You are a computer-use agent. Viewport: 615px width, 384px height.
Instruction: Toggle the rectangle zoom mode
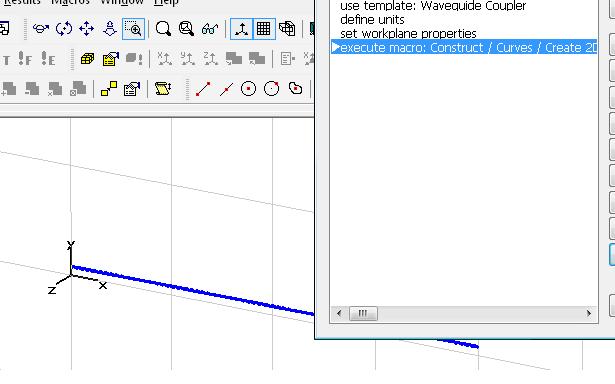133,29
